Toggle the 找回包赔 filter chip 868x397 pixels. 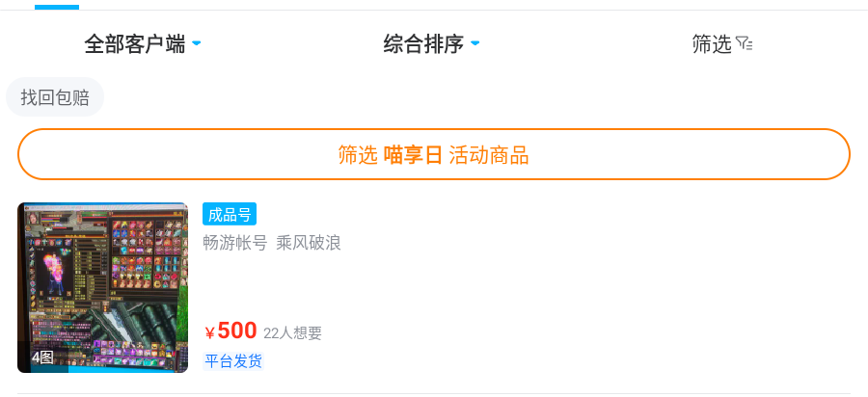click(55, 97)
